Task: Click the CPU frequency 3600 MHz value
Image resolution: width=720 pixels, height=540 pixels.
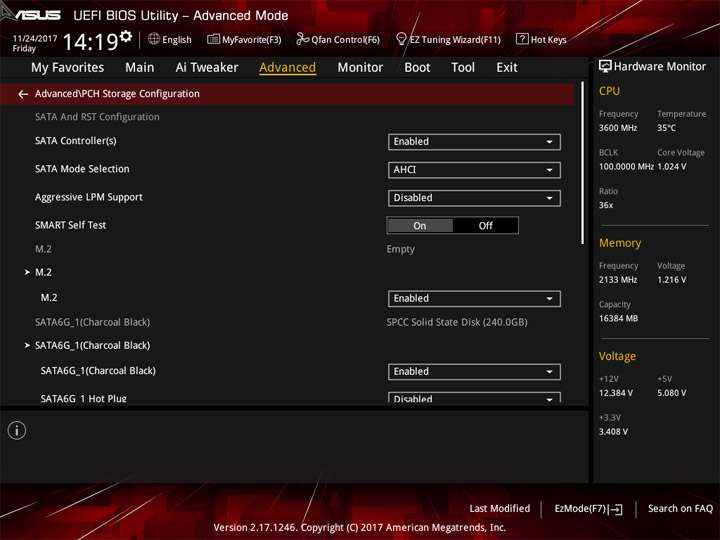Action: click(x=618, y=128)
